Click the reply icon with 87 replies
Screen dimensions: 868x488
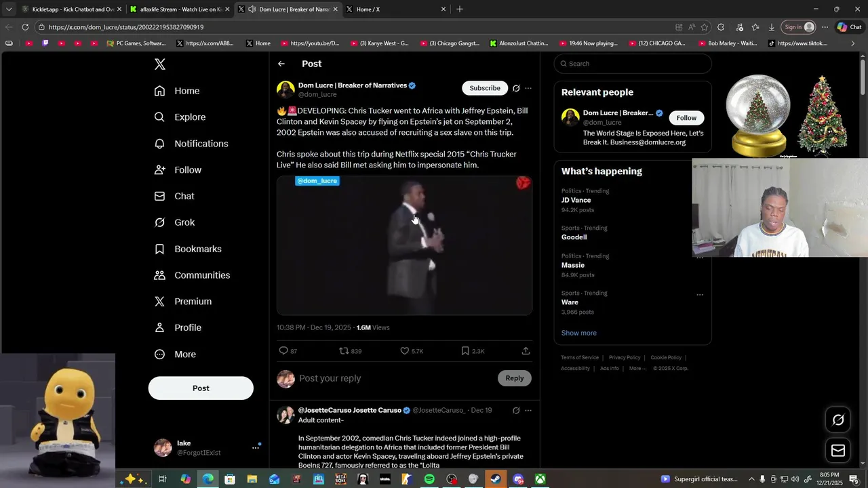pyautogui.click(x=284, y=351)
